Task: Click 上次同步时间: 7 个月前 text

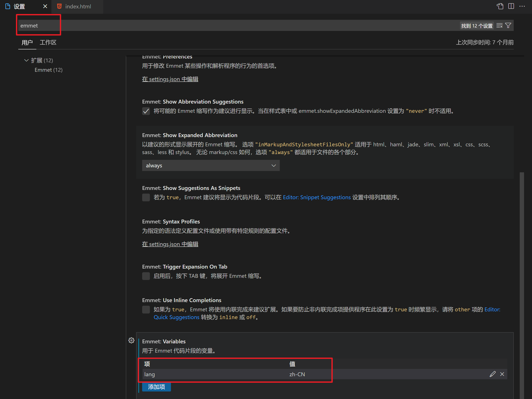Action: tap(485, 43)
